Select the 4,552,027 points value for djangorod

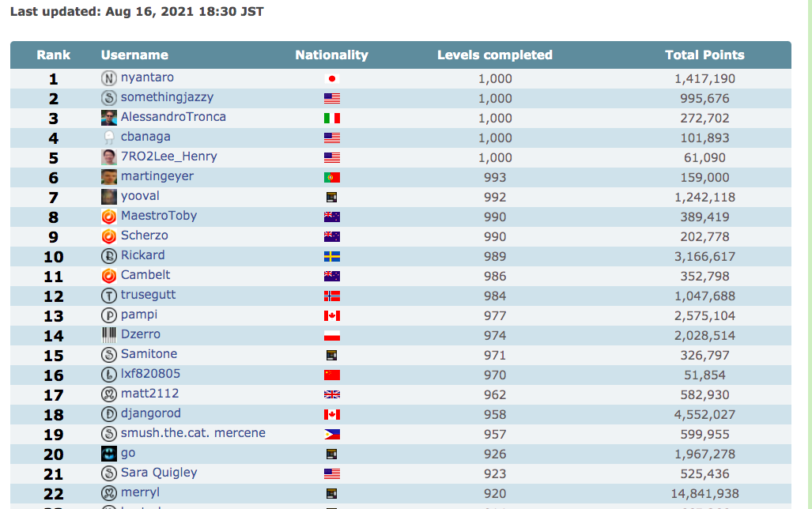click(x=704, y=415)
